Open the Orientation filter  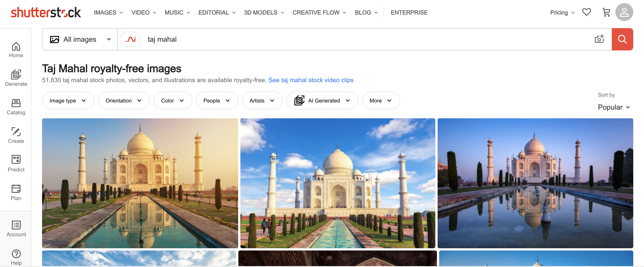[124, 100]
